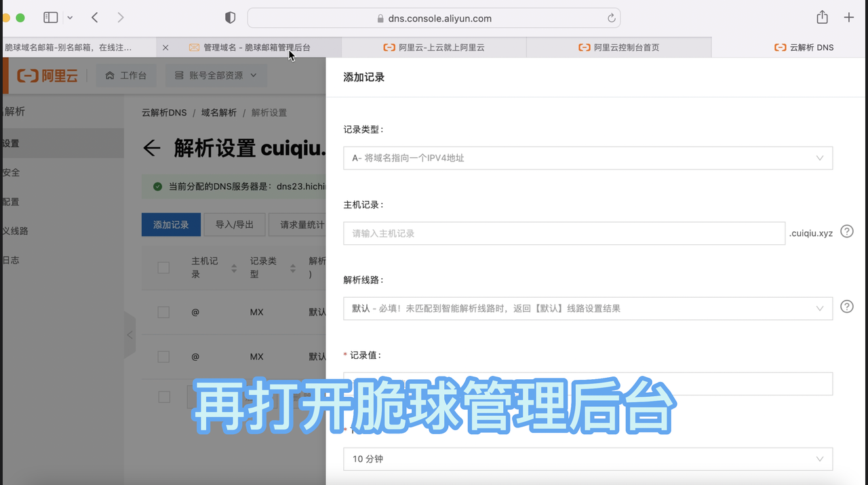Go back with Safari back arrow
This screenshot has width=868, height=485.
[x=95, y=18]
